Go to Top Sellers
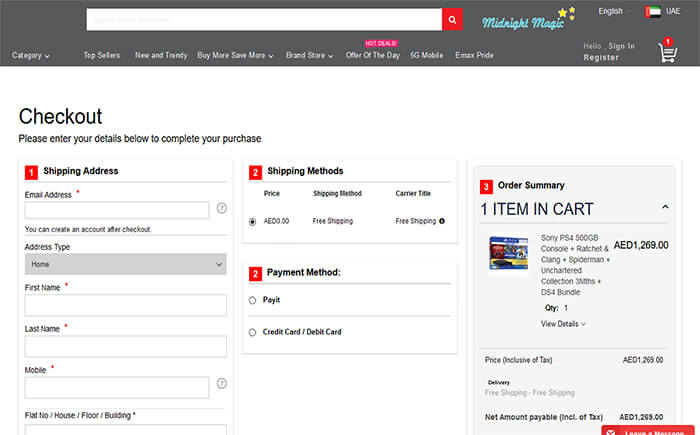Image resolution: width=700 pixels, height=435 pixels. coord(101,55)
